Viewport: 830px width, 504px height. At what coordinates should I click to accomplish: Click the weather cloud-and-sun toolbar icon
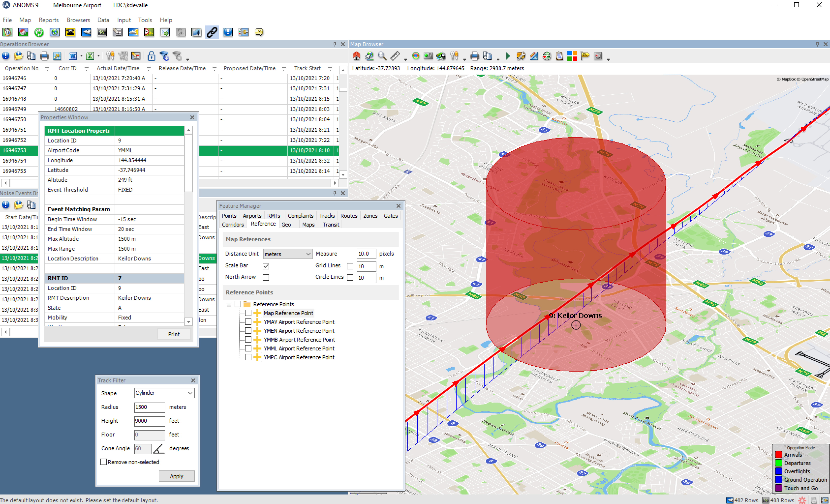pyautogui.click(x=133, y=32)
